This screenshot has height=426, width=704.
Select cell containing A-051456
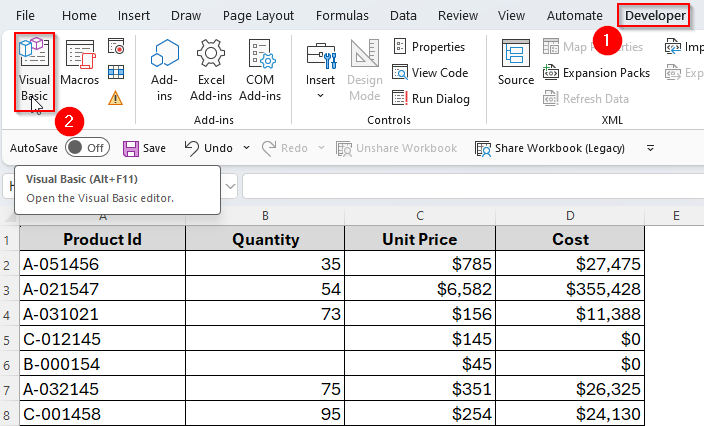102,264
